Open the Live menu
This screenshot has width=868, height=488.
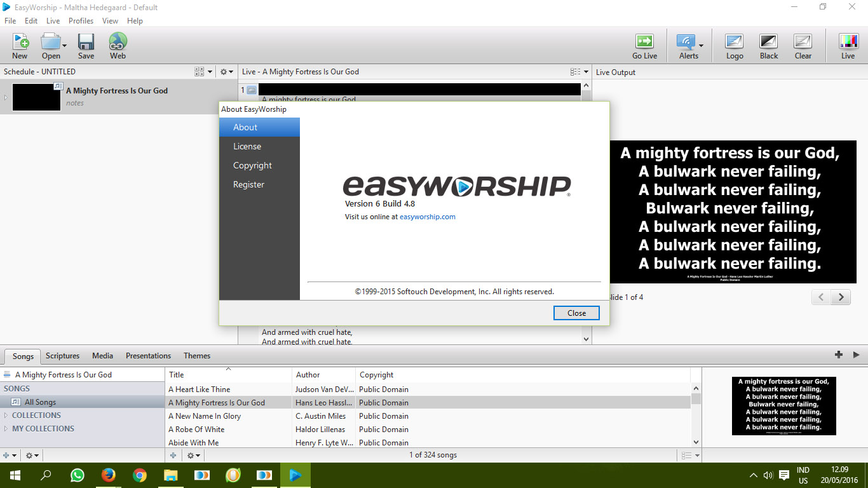53,21
